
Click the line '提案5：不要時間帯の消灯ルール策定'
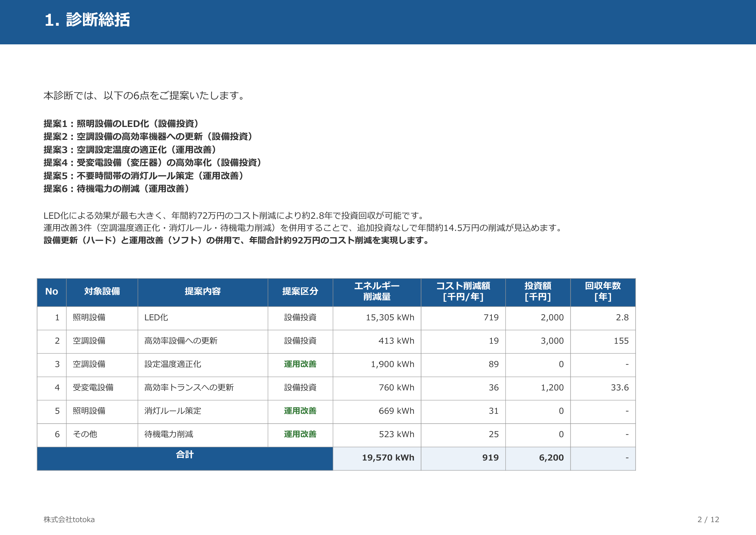(144, 176)
